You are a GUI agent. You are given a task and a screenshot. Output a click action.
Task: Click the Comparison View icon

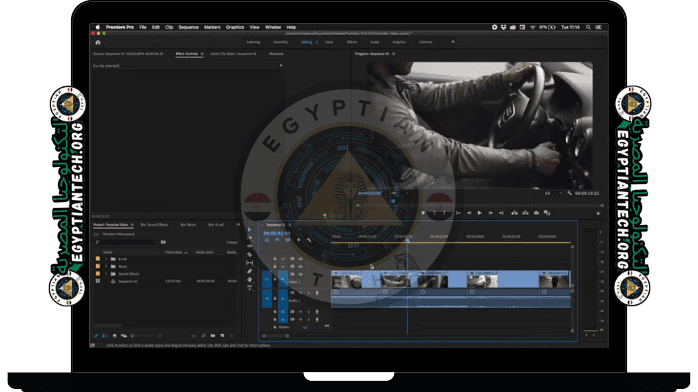coord(547,213)
